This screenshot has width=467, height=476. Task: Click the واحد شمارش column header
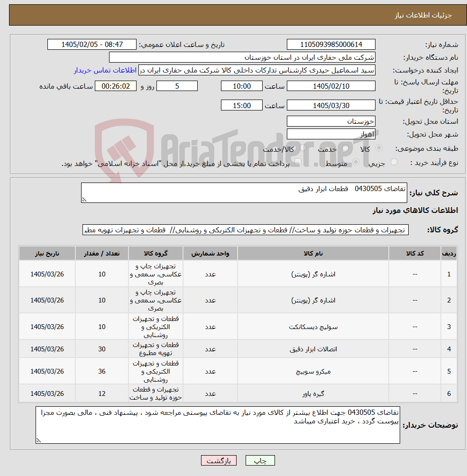(210, 254)
